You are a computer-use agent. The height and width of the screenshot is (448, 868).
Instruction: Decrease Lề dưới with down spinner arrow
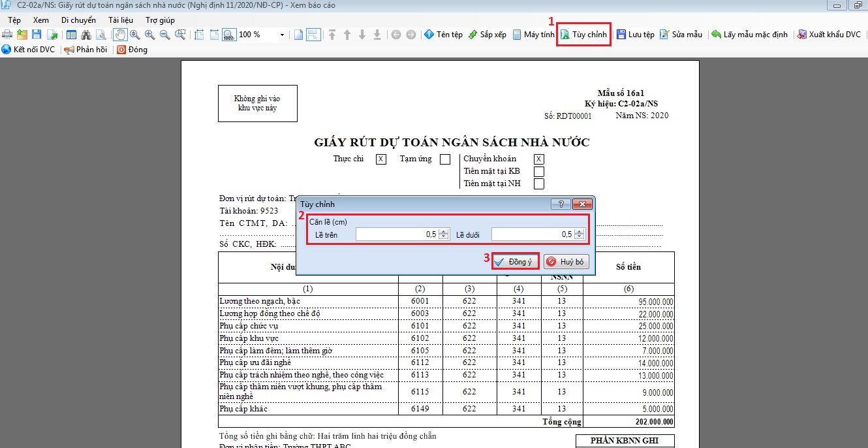pyautogui.click(x=580, y=237)
